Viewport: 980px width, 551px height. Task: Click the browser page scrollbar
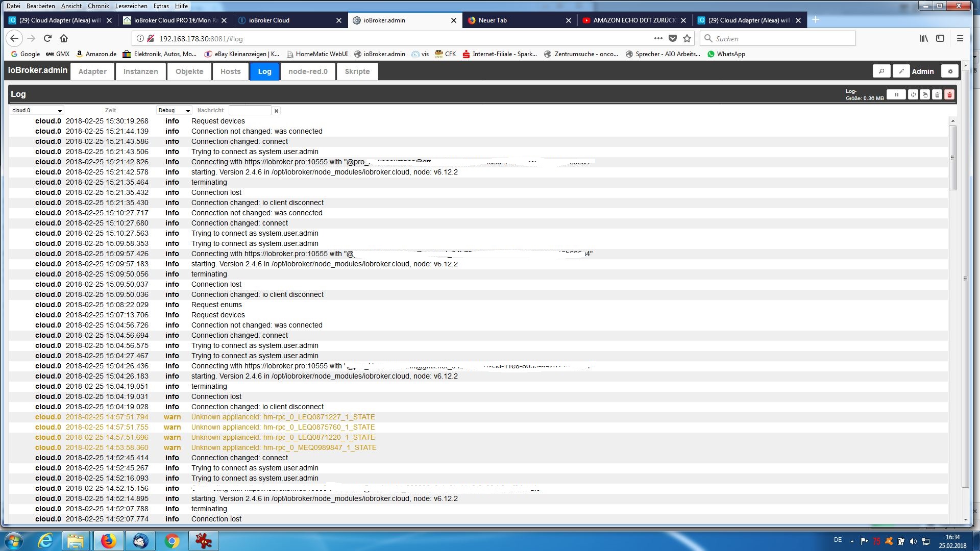[965, 279]
